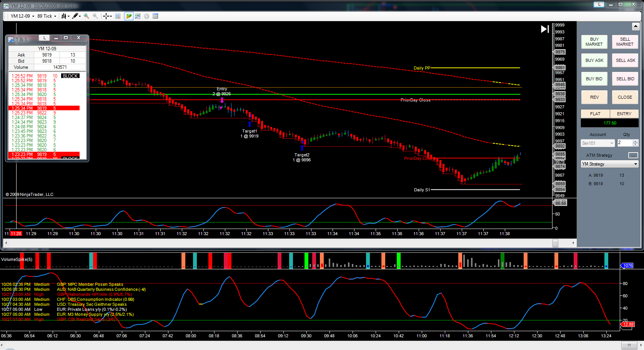
Task: Click the 1076 volume value marker
Action: tap(627, 265)
